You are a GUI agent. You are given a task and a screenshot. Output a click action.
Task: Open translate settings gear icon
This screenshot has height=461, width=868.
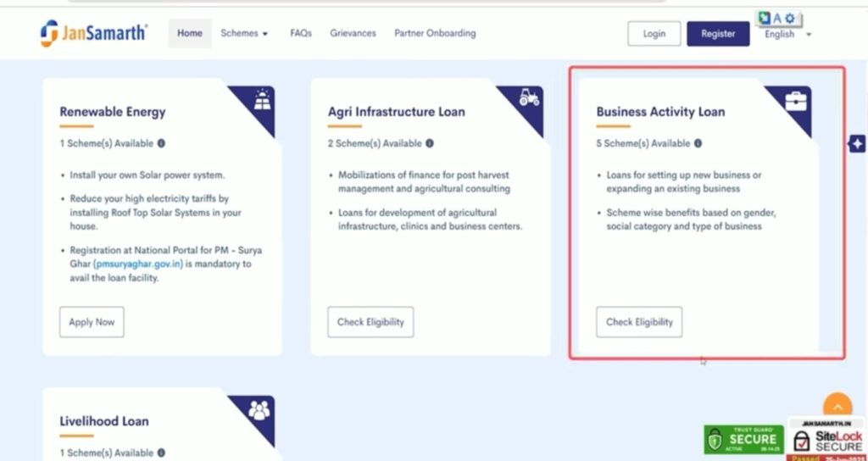coord(790,19)
